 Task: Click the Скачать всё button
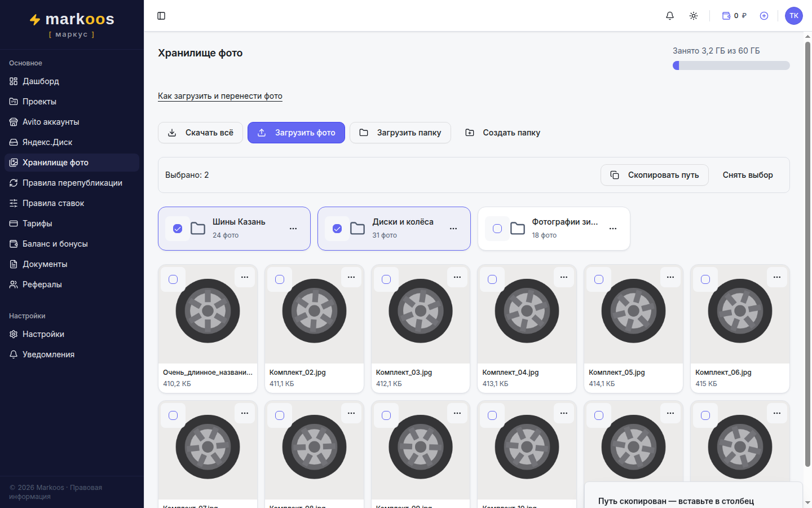[x=200, y=133]
